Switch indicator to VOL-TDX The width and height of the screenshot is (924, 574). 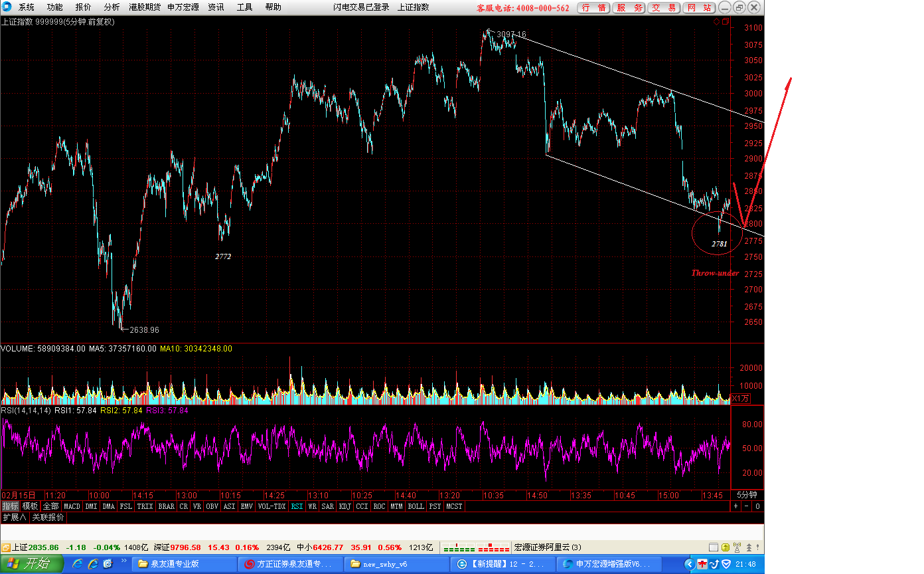click(x=271, y=506)
